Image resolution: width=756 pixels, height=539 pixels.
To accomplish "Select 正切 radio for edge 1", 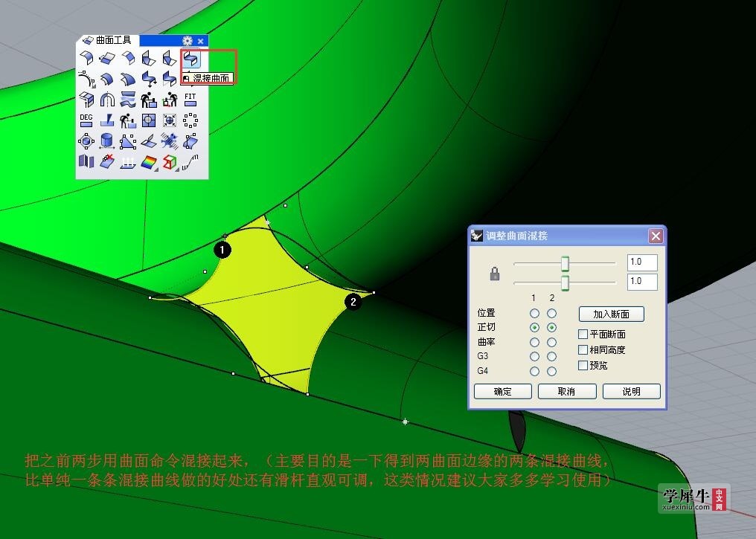I will tap(534, 328).
